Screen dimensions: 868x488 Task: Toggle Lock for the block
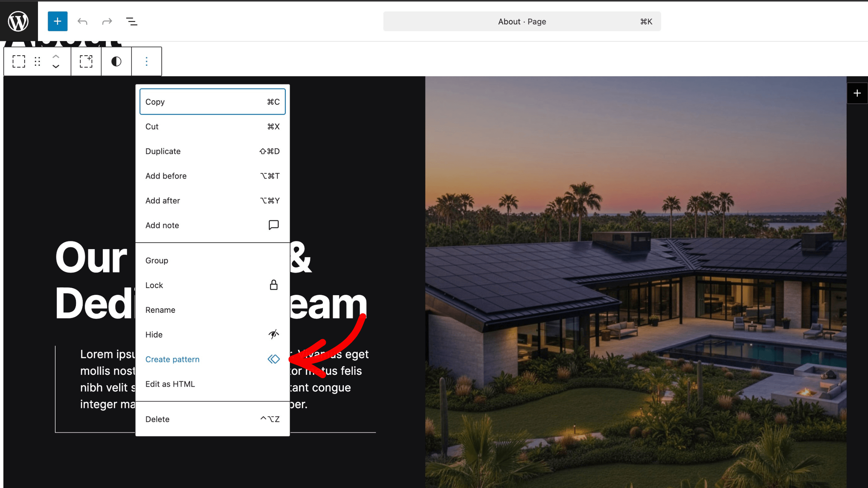pos(212,285)
